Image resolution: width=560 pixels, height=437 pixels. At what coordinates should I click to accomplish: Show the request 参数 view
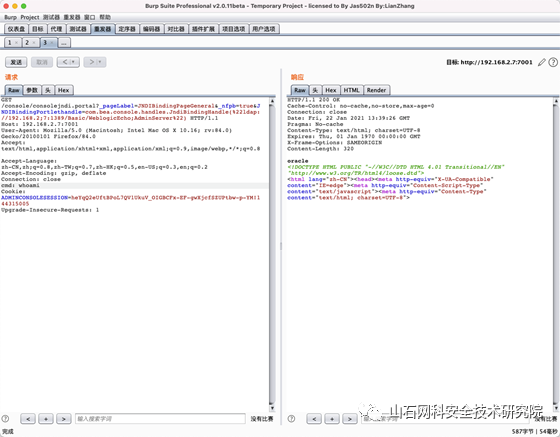pyautogui.click(x=32, y=90)
